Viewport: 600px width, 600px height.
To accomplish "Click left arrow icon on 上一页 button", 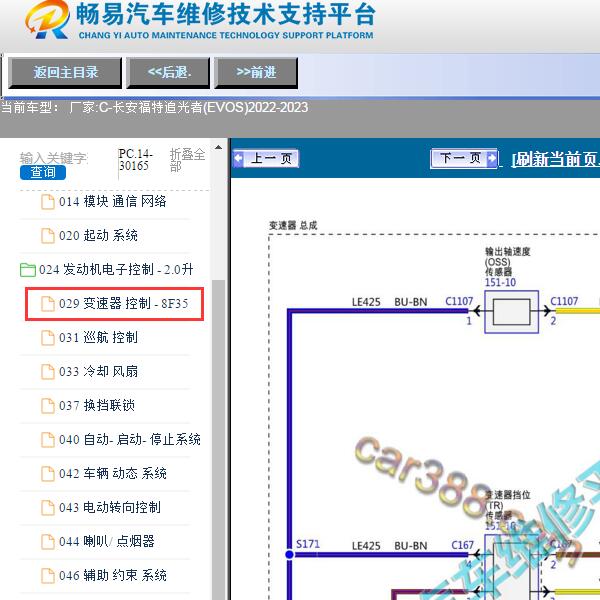I will (x=238, y=158).
